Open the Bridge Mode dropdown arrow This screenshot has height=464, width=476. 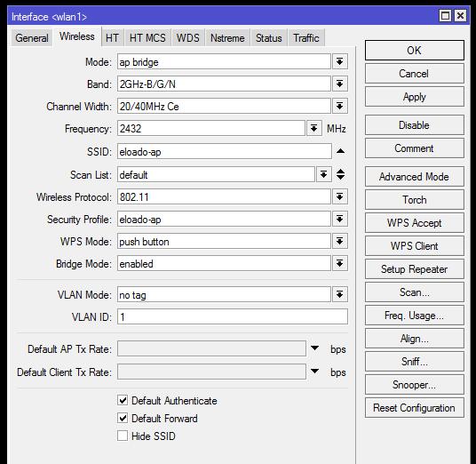[340, 263]
